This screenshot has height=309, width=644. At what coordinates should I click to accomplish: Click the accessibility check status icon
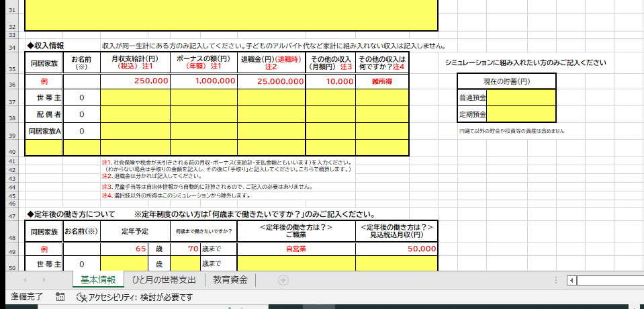click(x=81, y=297)
